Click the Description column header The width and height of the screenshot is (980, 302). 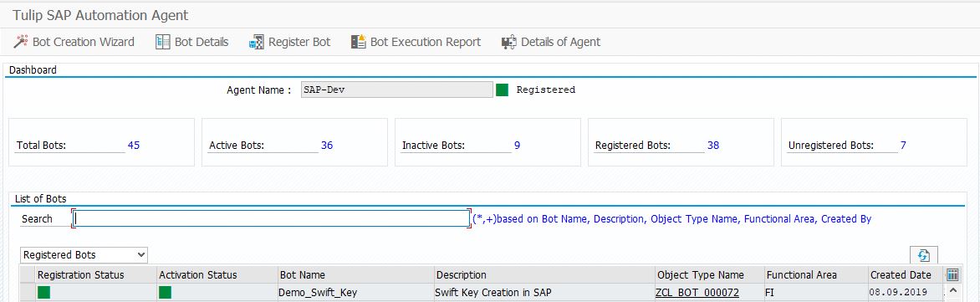544,274
